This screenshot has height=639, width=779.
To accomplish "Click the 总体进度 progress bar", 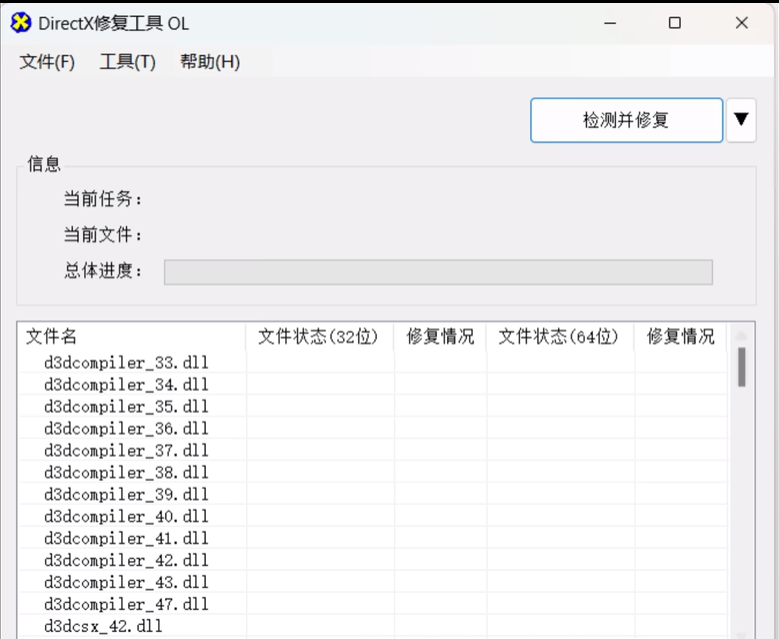I will pyautogui.click(x=438, y=272).
